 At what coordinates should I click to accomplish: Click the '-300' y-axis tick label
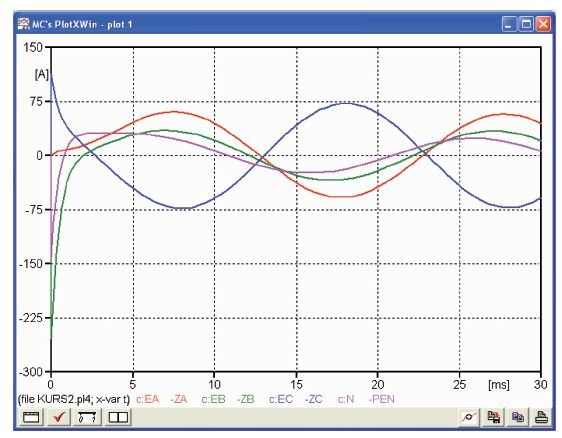point(31,372)
